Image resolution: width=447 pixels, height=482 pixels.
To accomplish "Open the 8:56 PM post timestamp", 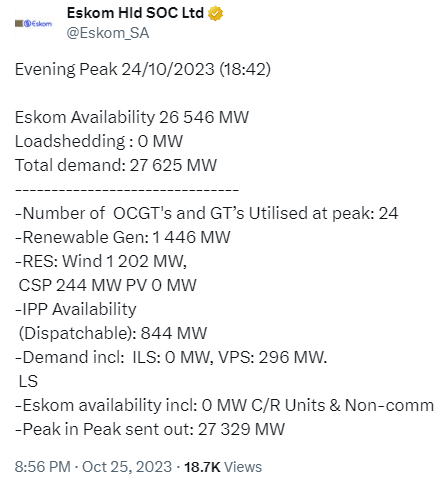I will pyautogui.click(x=42, y=466).
